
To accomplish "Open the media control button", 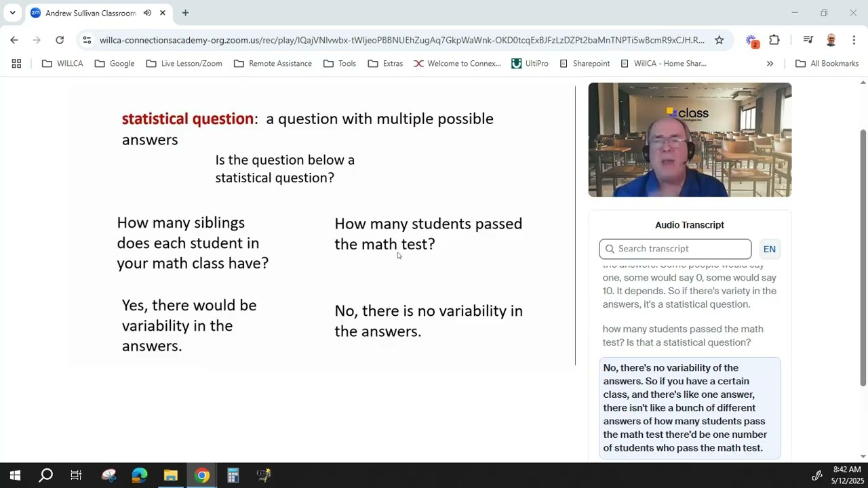I will pos(808,40).
